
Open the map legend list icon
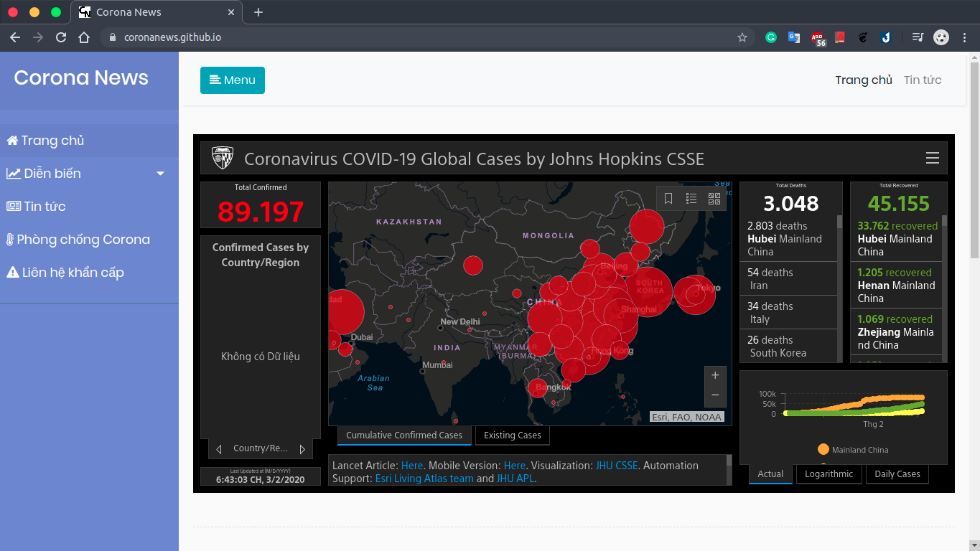[x=691, y=199]
